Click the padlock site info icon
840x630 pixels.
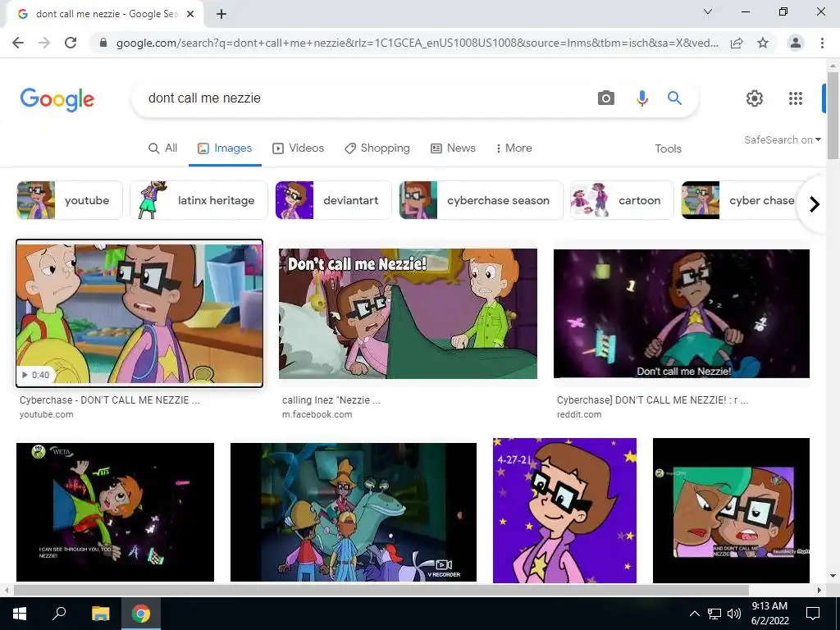(x=103, y=43)
